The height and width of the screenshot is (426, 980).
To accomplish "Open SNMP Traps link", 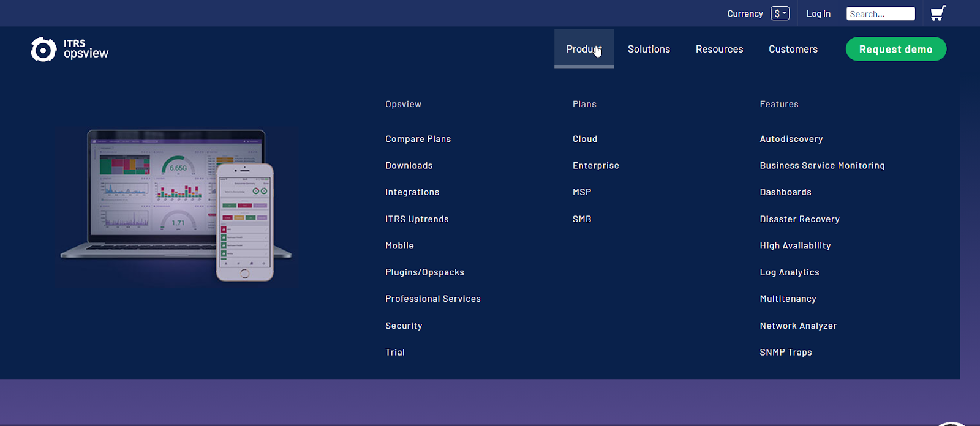I will [x=786, y=352].
